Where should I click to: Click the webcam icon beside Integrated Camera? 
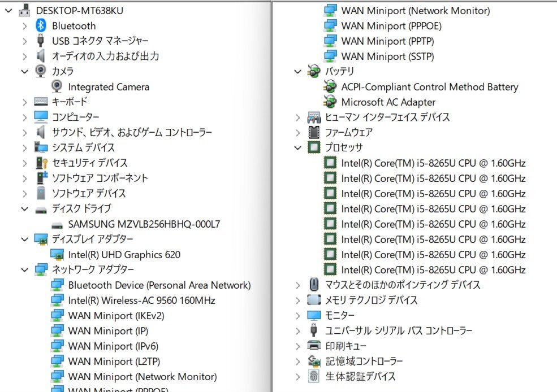[57, 86]
